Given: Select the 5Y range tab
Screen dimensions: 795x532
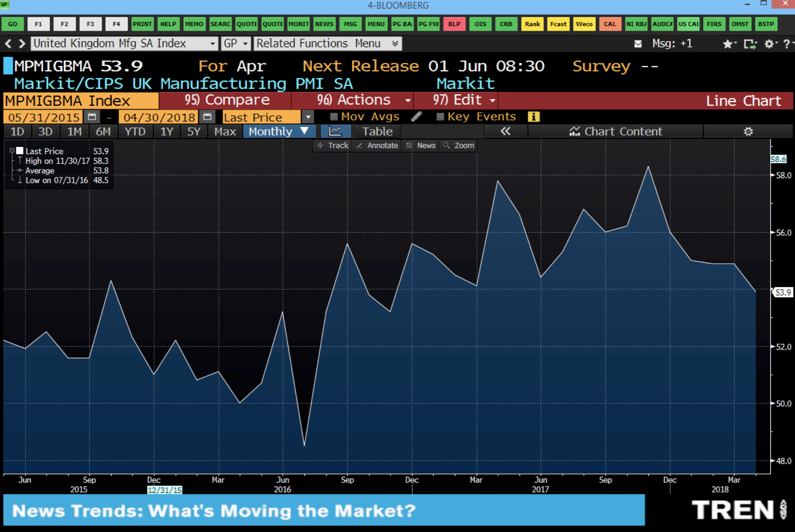Looking at the screenshot, I should tap(194, 132).
